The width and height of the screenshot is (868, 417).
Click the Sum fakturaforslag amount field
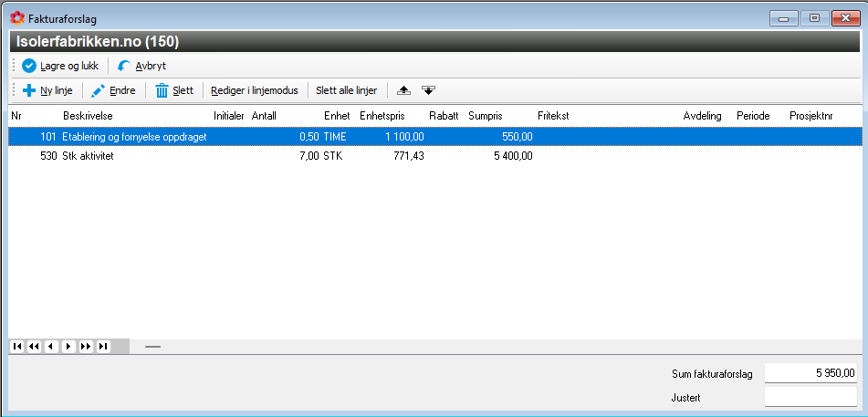(x=810, y=373)
